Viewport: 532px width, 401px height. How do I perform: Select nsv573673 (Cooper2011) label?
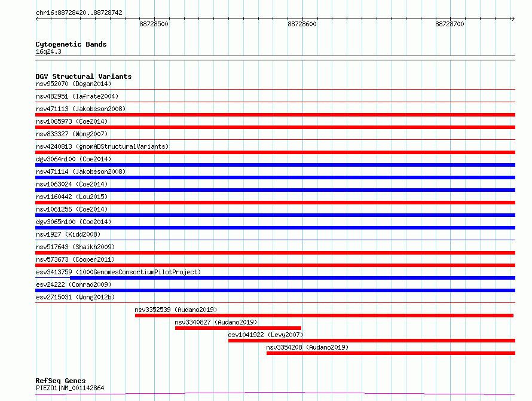(x=75, y=259)
